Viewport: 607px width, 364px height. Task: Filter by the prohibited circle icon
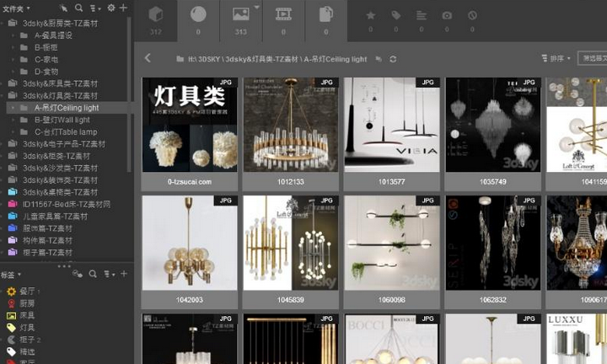(472, 15)
